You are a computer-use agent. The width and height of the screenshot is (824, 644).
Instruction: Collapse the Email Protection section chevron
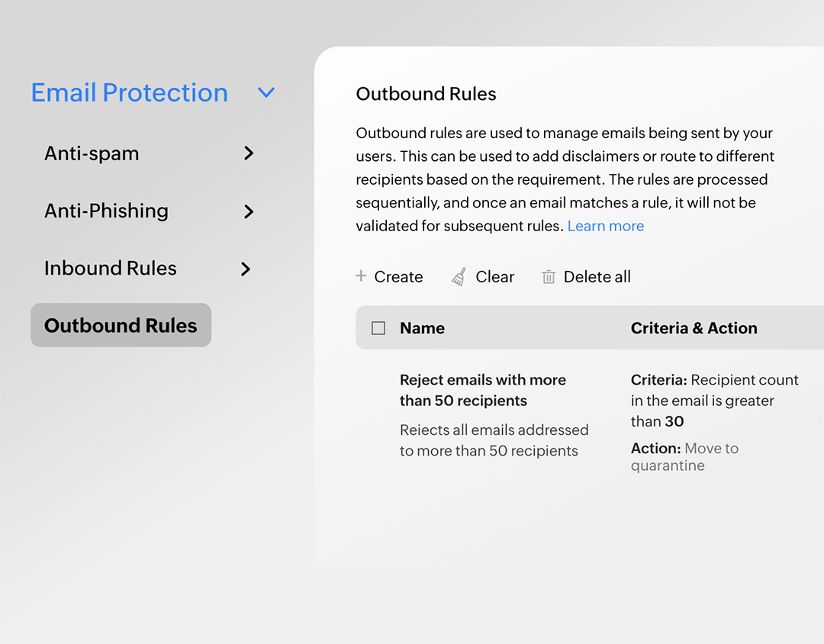tap(266, 93)
